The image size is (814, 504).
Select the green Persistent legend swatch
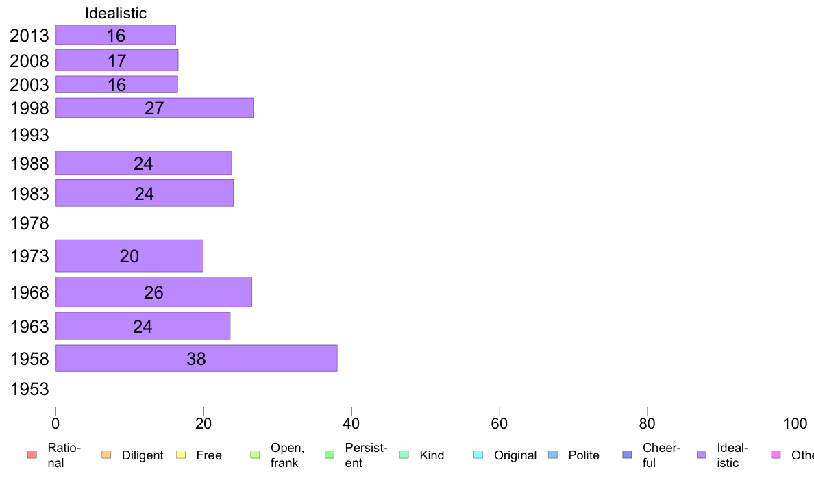330,455
